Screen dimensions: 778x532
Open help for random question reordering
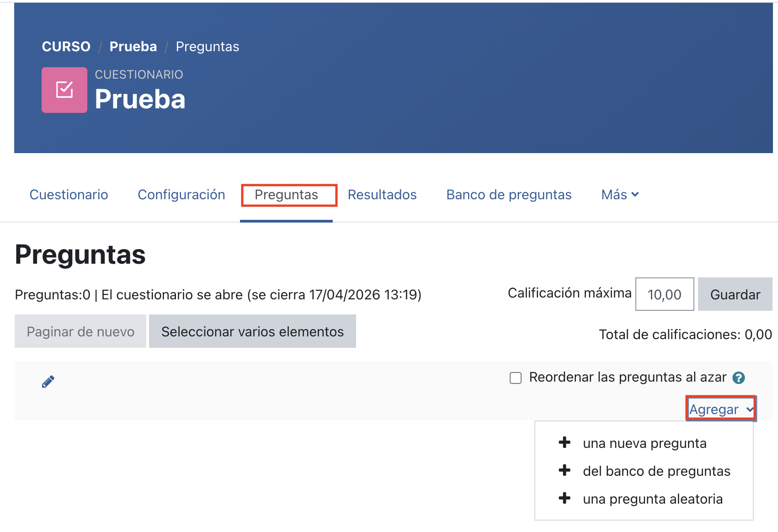point(738,378)
